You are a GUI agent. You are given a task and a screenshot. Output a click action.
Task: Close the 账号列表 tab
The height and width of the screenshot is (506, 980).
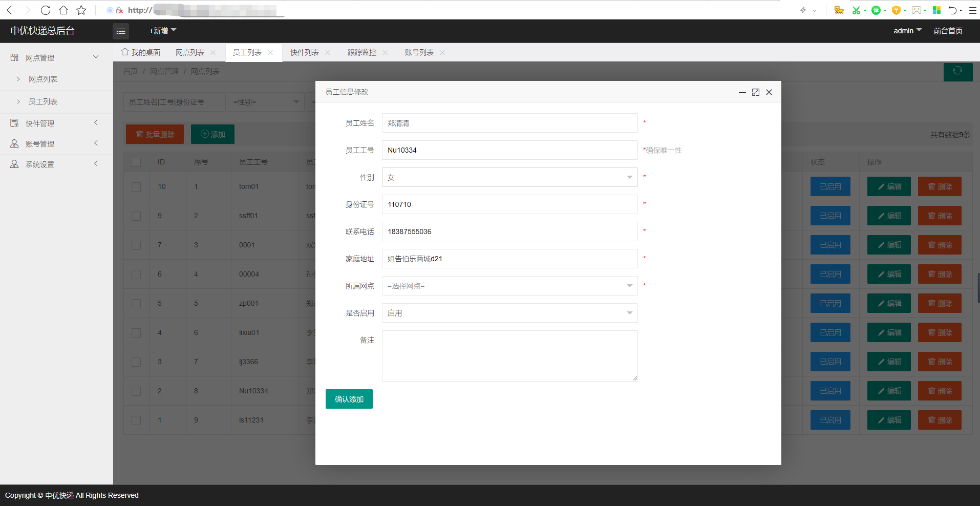pyautogui.click(x=442, y=53)
